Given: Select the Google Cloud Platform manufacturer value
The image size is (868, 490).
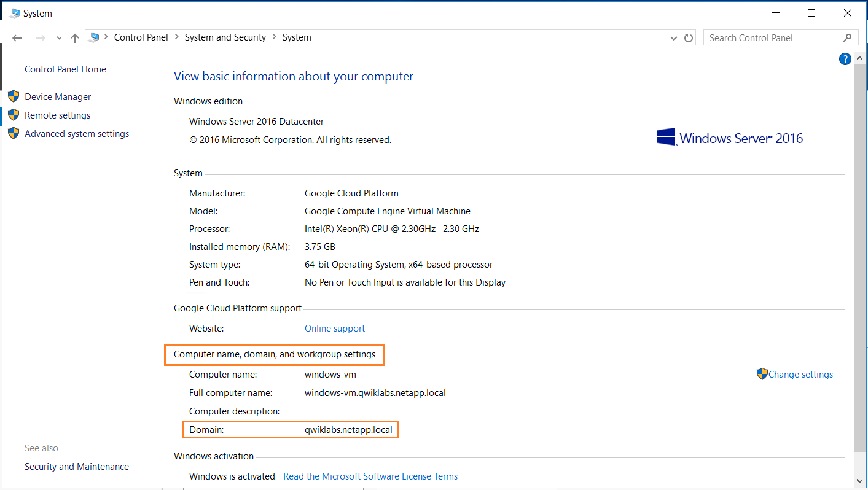Looking at the screenshot, I should [x=351, y=193].
